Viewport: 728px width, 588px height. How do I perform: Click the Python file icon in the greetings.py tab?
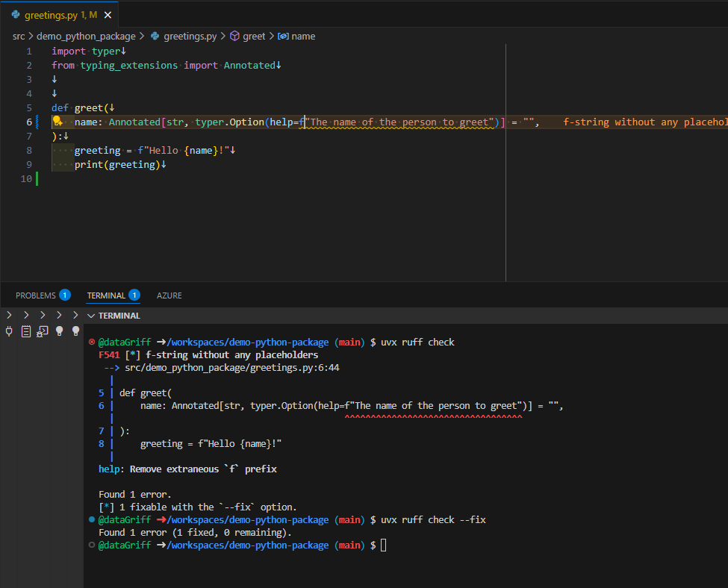pos(16,15)
